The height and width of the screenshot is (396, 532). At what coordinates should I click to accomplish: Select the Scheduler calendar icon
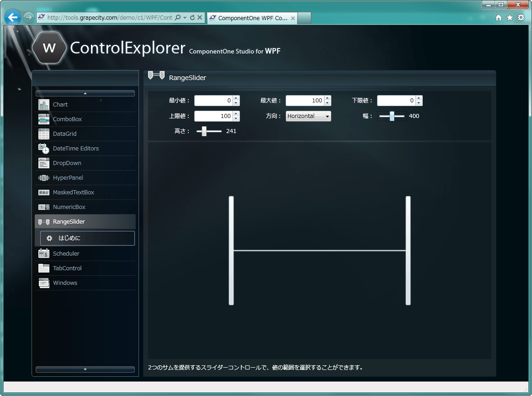point(43,253)
